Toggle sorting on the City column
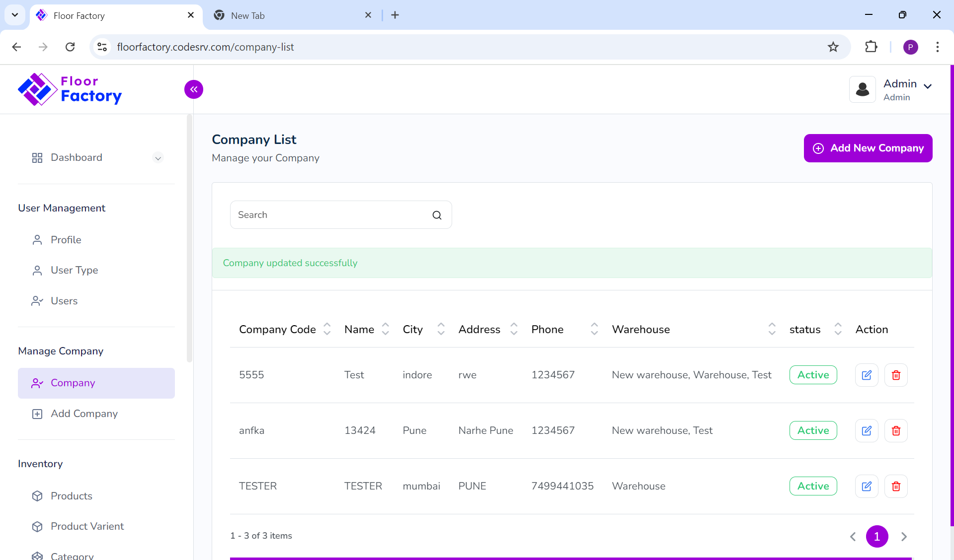This screenshot has width=954, height=560. [x=441, y=329]
